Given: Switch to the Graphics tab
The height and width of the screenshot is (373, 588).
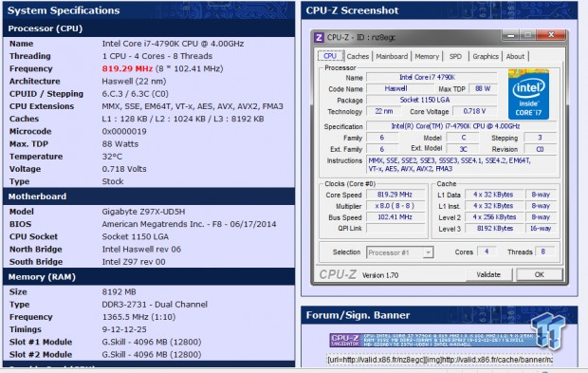Looking at the screenshot, I should (x=486, y=56).
